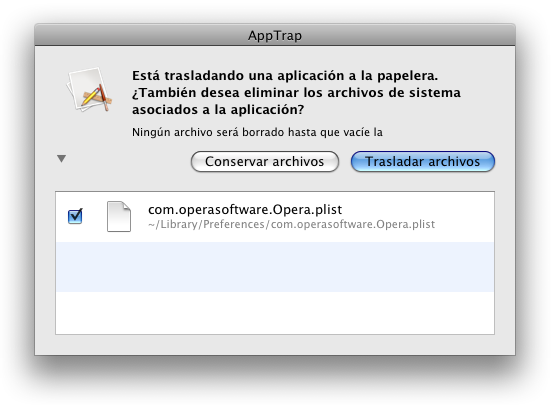Click the Trasladar archivos button
This screenshot has height=405, width=553.
click(423, 162)
